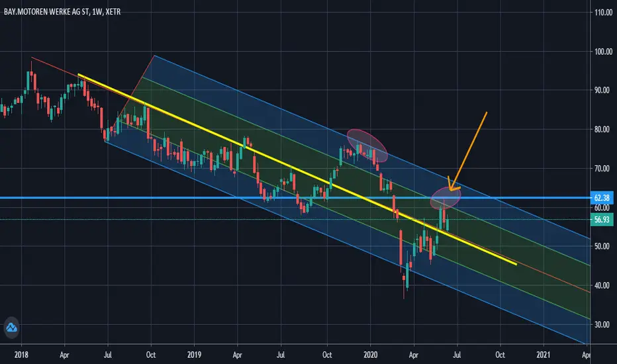Click the 80.00 price axis label
The height and width of the screenshot is (364, 617).
(x=602, y=129)
